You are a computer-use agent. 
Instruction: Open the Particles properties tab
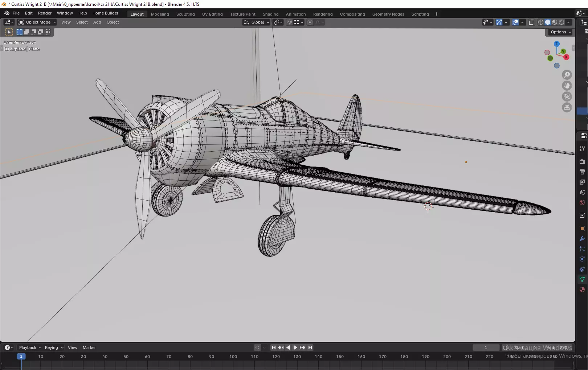click(582, 249)
